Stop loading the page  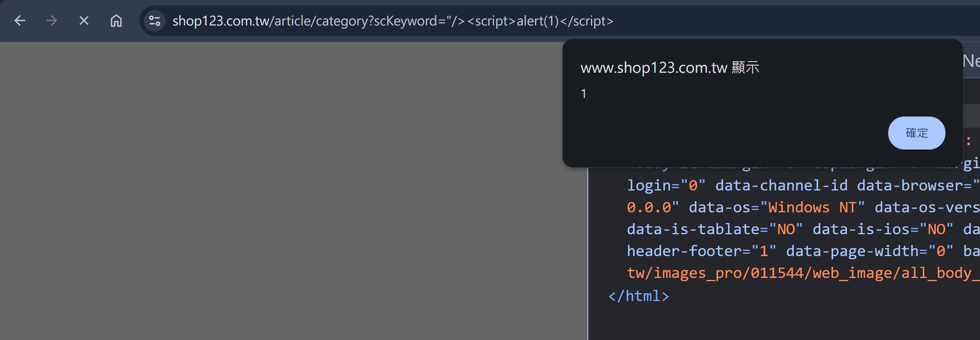[x=84, y=21]
